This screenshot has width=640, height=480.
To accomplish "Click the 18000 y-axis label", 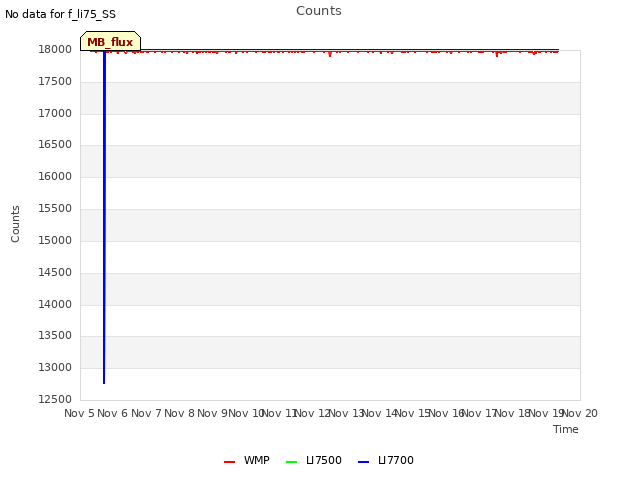I will click(55, 49).
